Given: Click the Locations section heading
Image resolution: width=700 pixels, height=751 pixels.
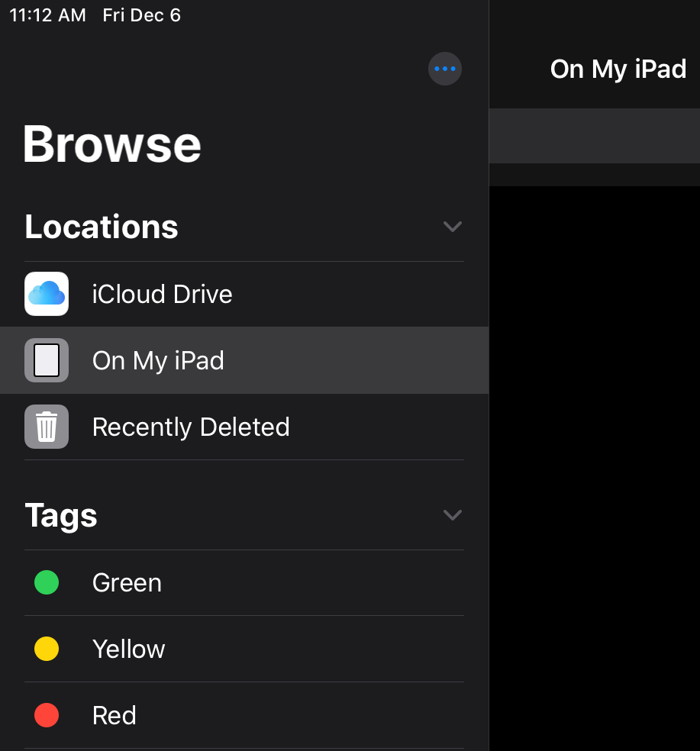Looking at the screenshot, I should [x=102, y=227].
